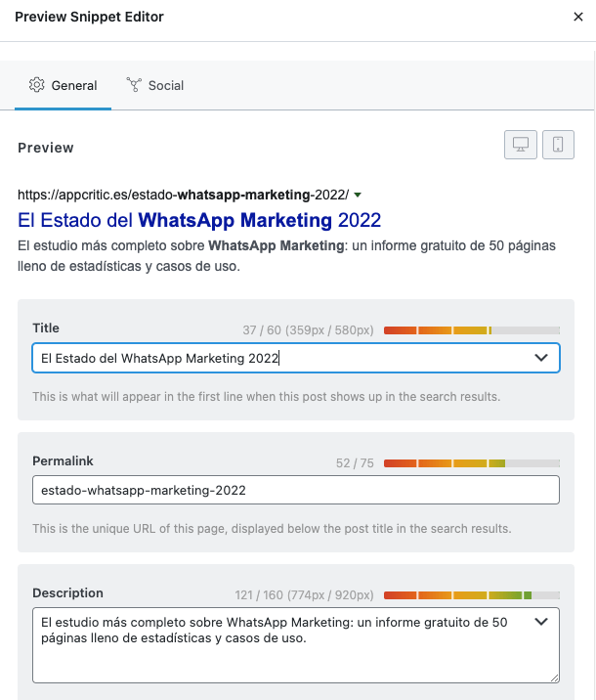Click the Title character count text
The image size is (596, 700).
308,330
